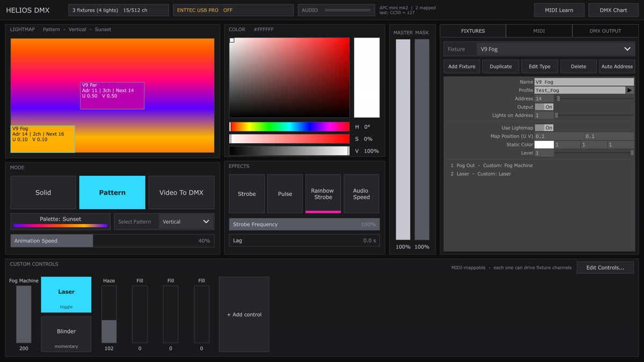
Task: Switch mode to Solid
Action: click(x=43, y=193)
